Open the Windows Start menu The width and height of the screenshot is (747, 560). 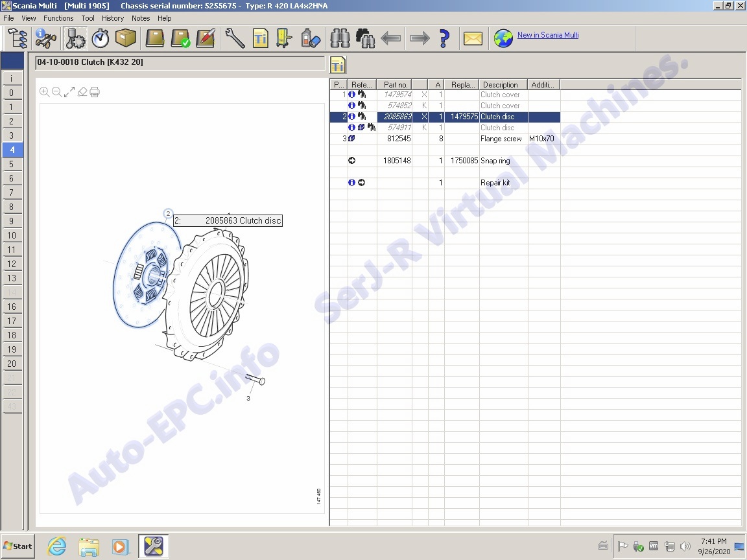point(18,546)
